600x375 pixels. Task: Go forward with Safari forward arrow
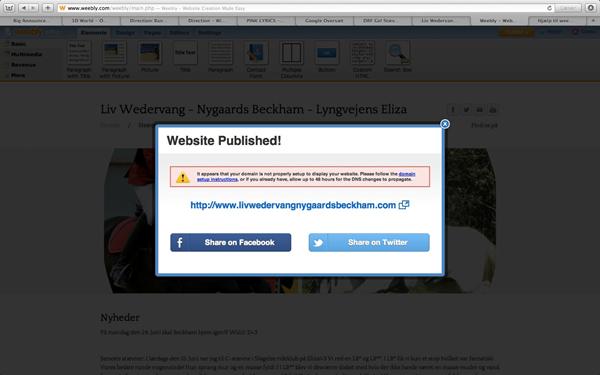coord(33,8)
